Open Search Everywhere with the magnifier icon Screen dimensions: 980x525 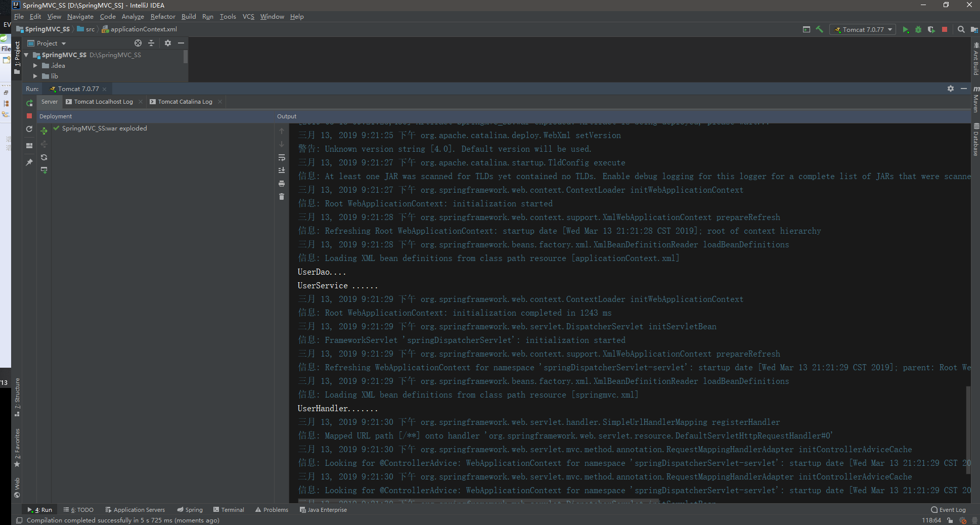coord(961,30)
